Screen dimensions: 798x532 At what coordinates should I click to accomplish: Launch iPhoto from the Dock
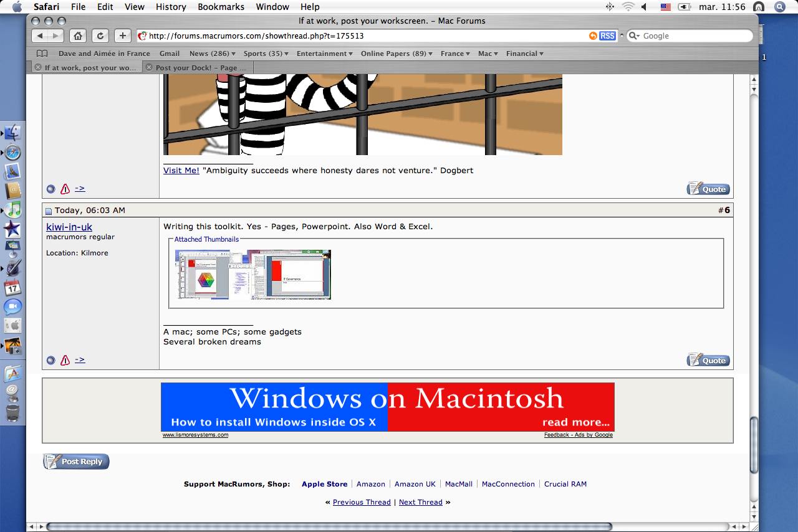point(13,345)
